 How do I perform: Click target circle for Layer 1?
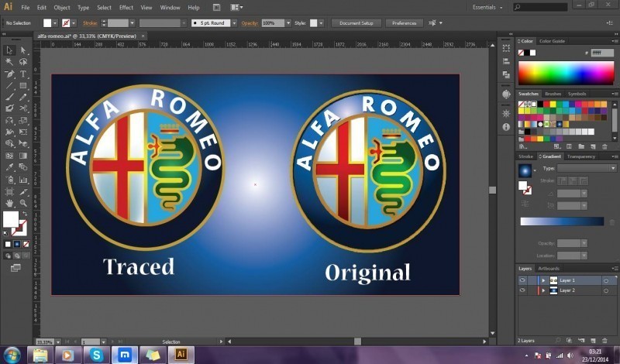click(606, 280)
